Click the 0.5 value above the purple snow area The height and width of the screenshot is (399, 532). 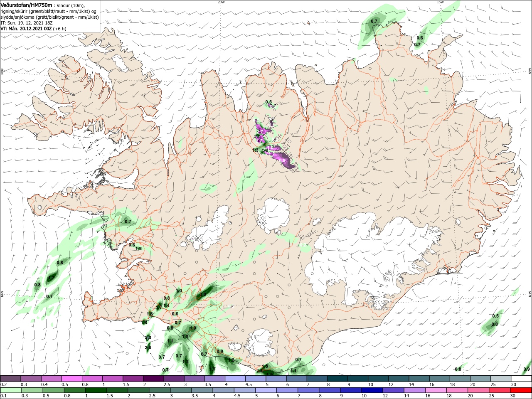tap(268, 102)
